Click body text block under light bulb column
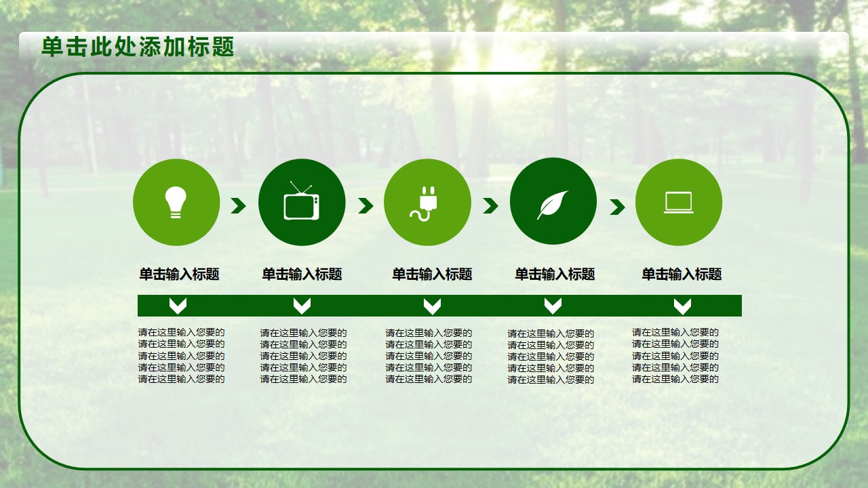The width and height of the screenshot is (868, 488). [182, 356]
